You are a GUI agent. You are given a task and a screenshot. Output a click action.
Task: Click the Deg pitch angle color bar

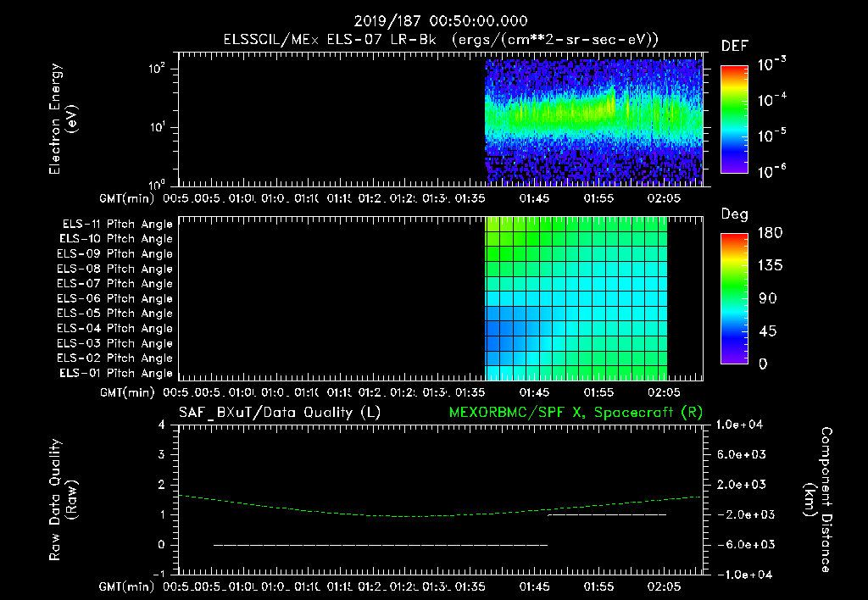[x=734, y=298]
